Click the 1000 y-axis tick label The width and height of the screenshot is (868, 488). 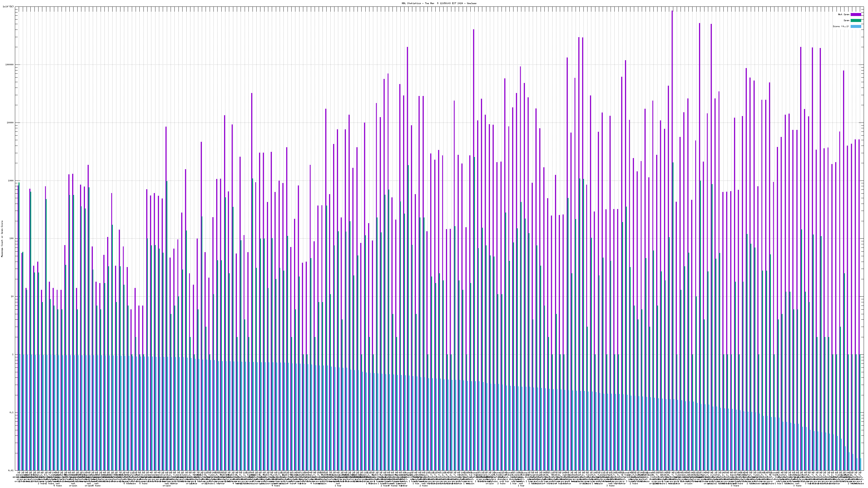(x=11, y=181)
